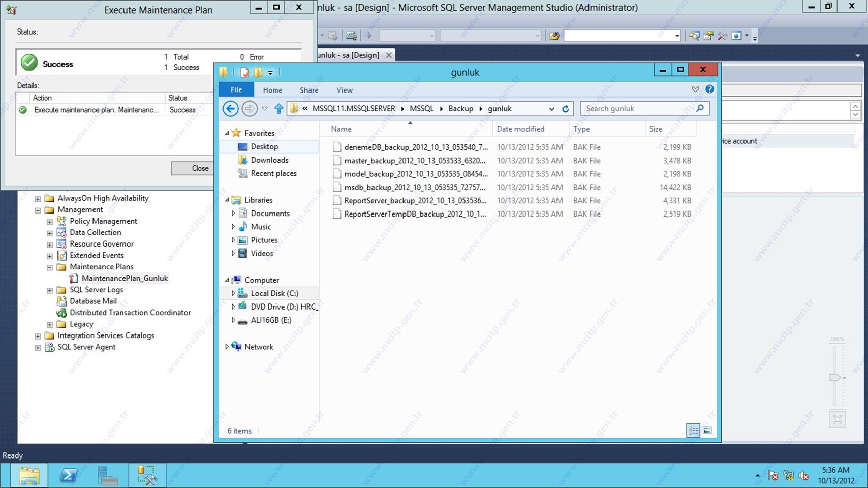Open the File tab in Explorer

(236, 89)
